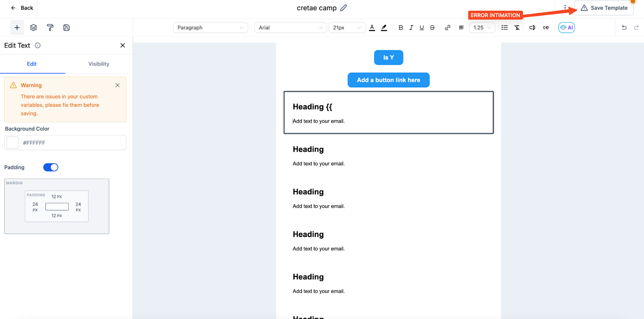This screenshot has height=319, width=644.
Task: Edit the template name with the pencil icon
Action: pos(343,8)
